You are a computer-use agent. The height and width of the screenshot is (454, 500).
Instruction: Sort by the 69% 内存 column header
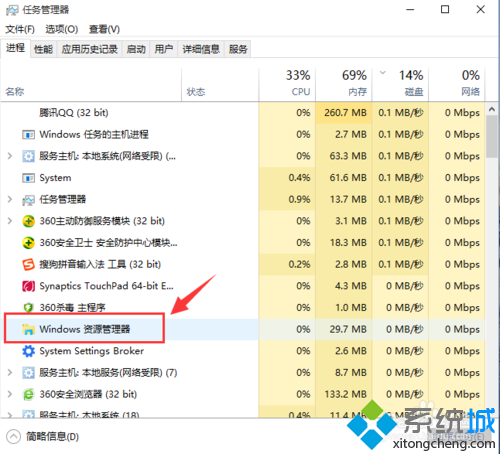pos(344,85)
